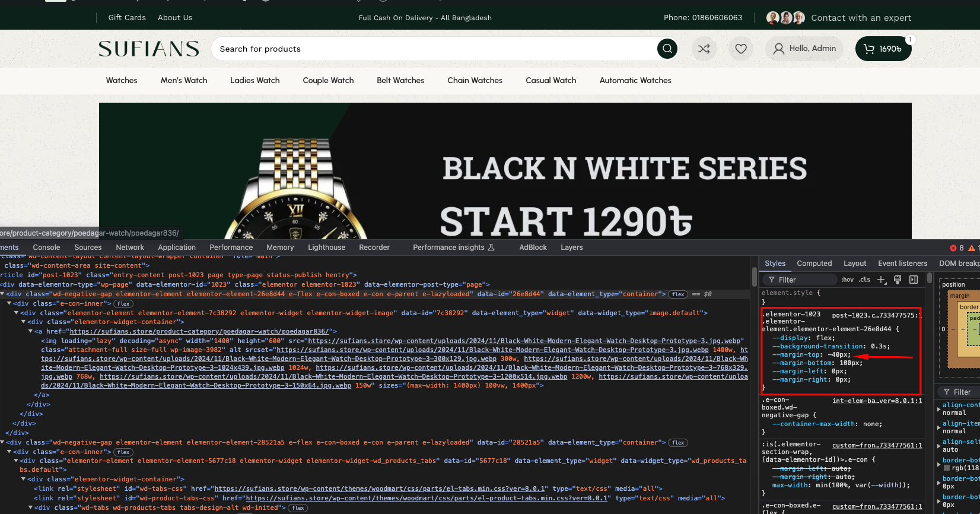Open int-elem-ba…ver=8.0.1:1 stylesheet link
The width and height of the screenshot is (980, 514).
click(x=877, y=401)
